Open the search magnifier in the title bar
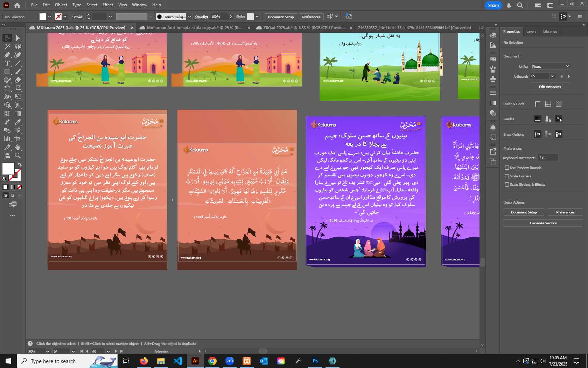 pyautogui.click(x=520, y=5)
